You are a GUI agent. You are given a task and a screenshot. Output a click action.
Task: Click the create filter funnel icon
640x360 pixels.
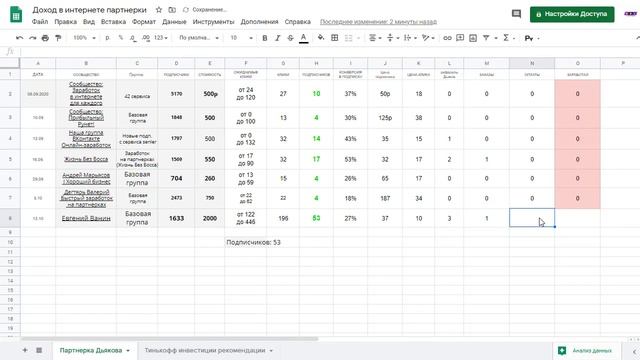click(486, 38)
